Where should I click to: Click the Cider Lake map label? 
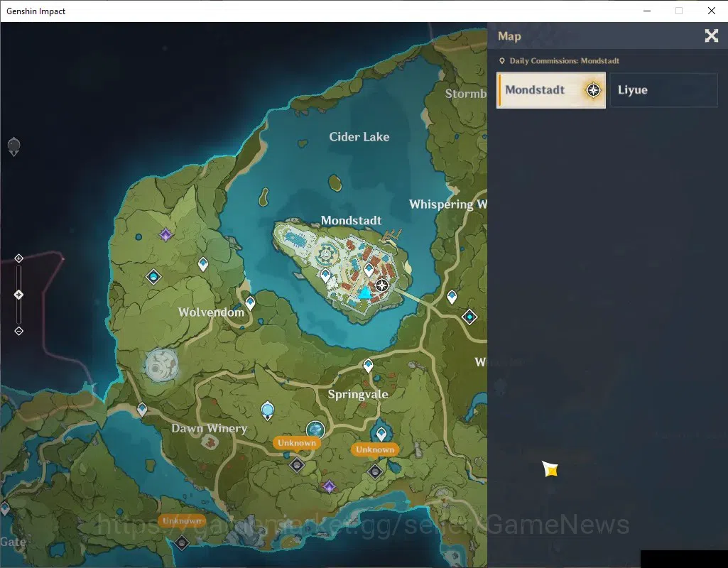[x=359, y=137]
